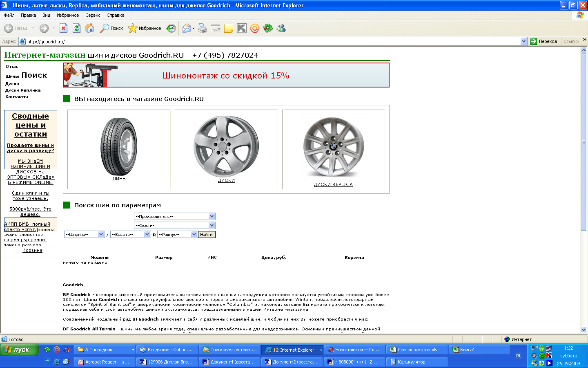Open the Сезон season dropdown
588x368 pixels.
pyautogui.click(x=174, y=225)
